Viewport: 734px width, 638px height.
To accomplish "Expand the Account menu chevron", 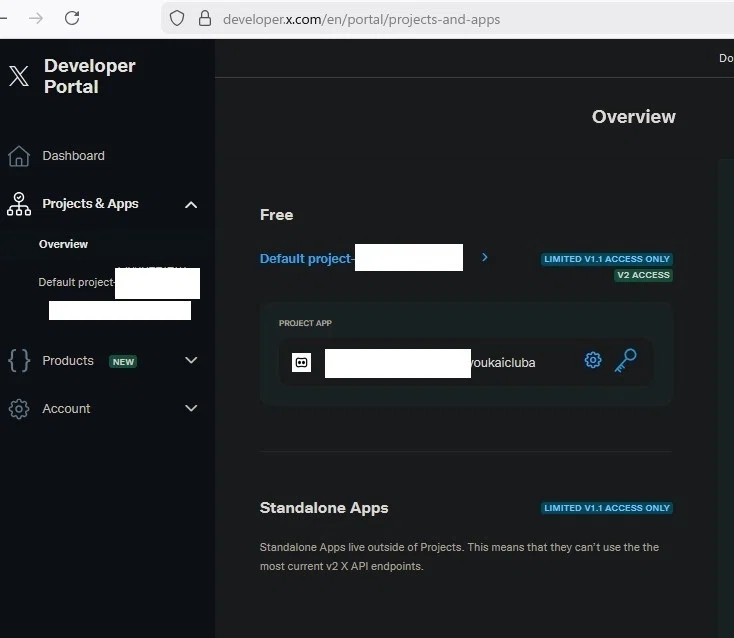I will coord(191,408).
